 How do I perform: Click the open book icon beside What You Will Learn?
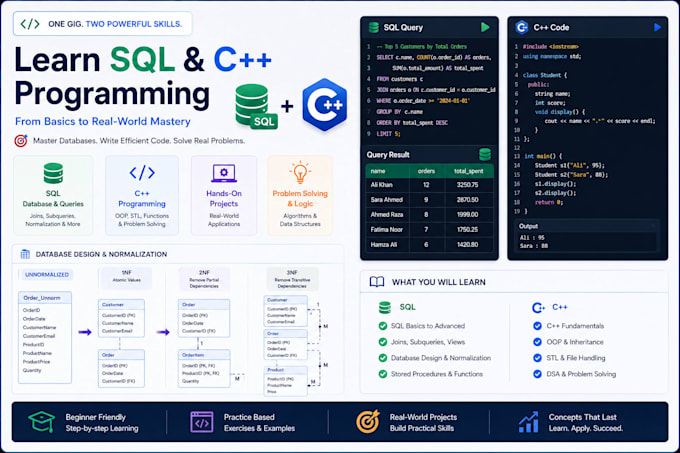377,282
